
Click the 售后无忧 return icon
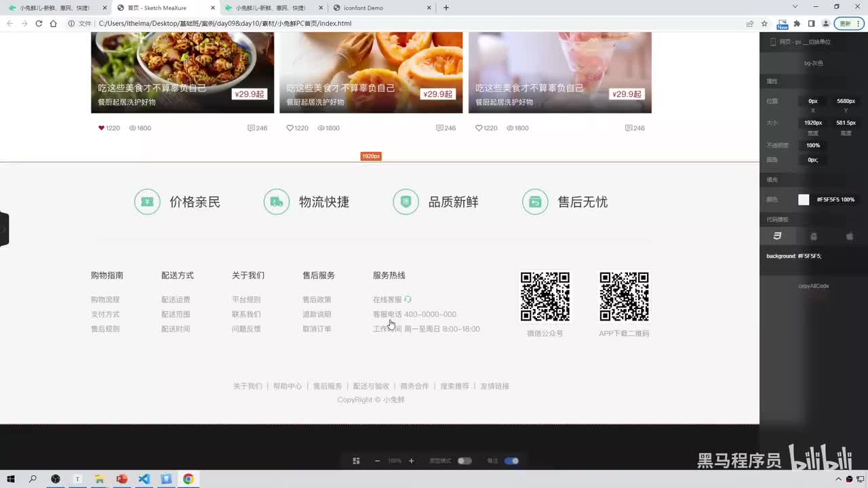(x=535, y=202)
